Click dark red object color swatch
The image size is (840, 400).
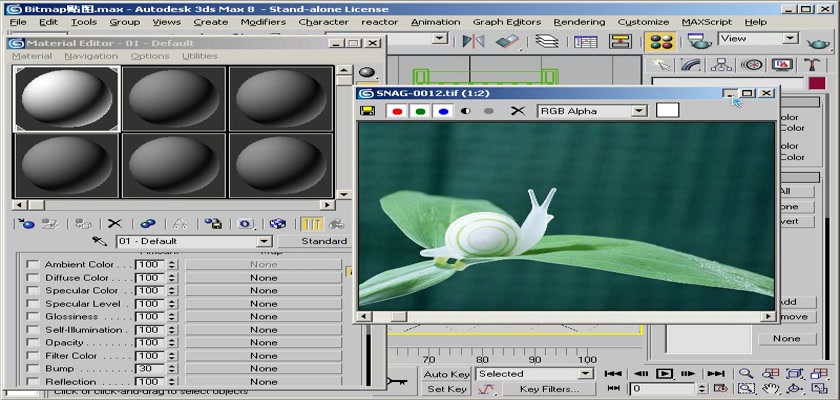click(817, 84)
